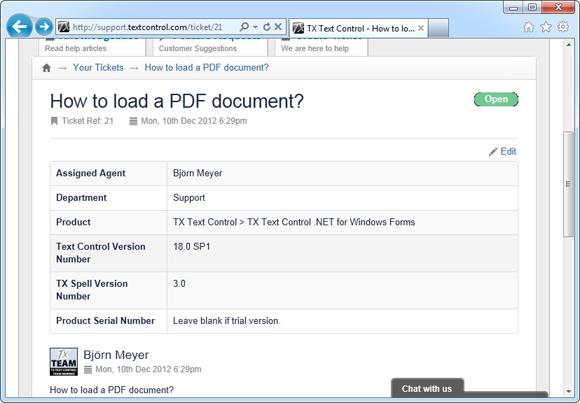Click the pencil edit icon
This screenshot has width=580, height=403.
pos(493,152)
